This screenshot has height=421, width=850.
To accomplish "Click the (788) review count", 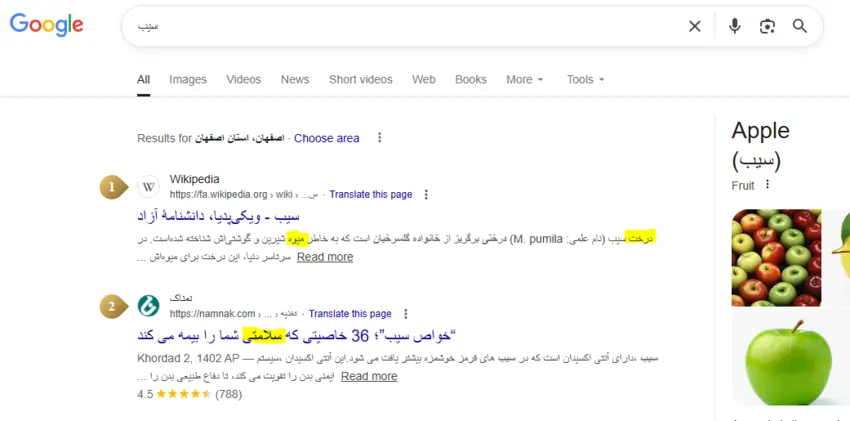I will coord(229,394).
